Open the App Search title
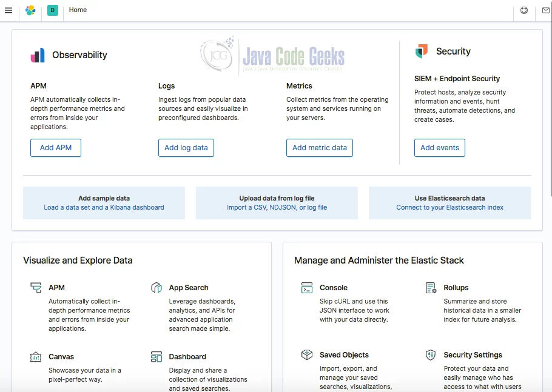552x392 pixels. 189,288
